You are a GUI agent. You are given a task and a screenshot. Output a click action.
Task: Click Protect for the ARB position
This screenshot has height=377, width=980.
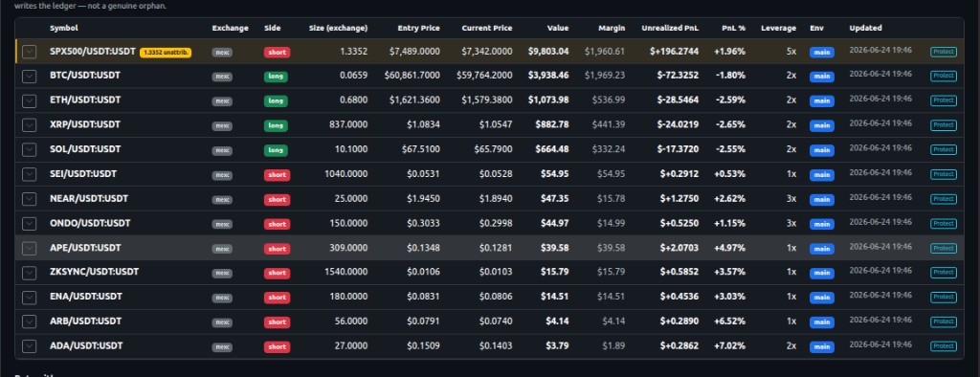[943, 322]
